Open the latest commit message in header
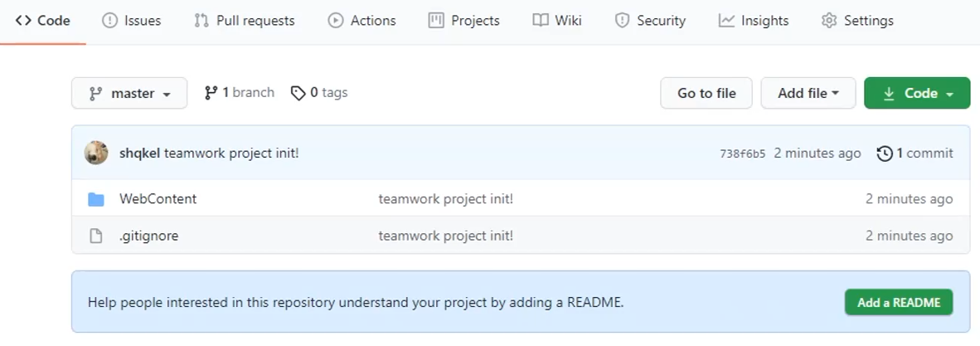The width and height of the screenshot is (980, 346). (231, 154)
